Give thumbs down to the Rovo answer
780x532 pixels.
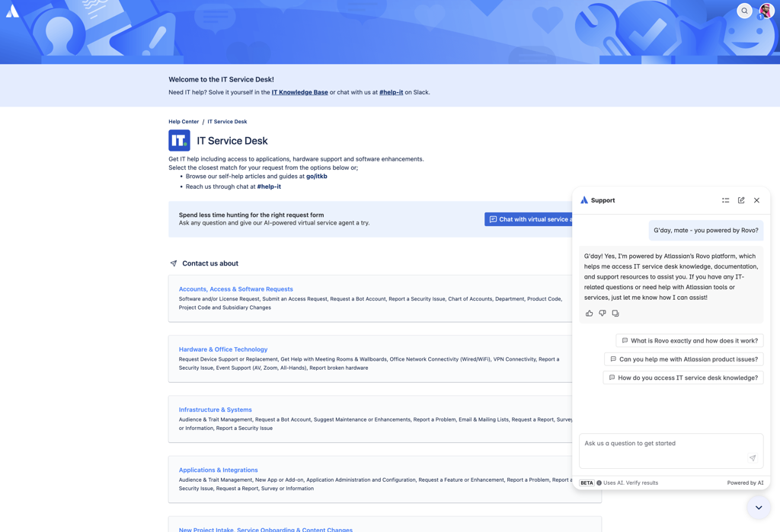tap(603, 314)
